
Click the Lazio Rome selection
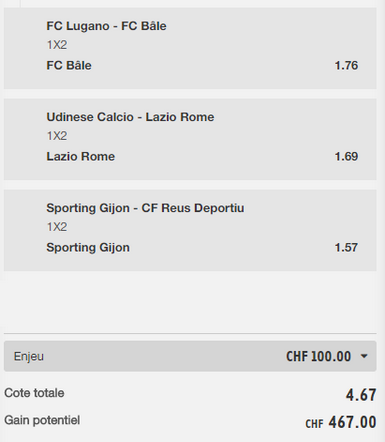coord(81,156)
